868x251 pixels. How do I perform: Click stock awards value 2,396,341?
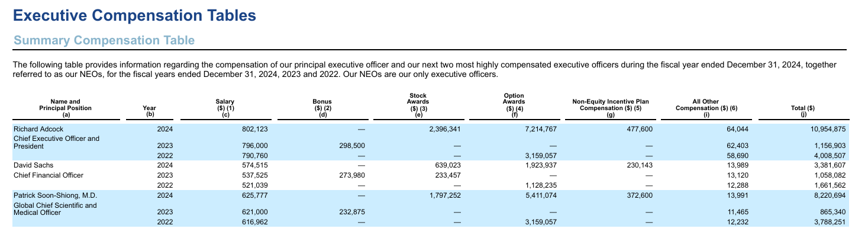[x=445, y=128]
